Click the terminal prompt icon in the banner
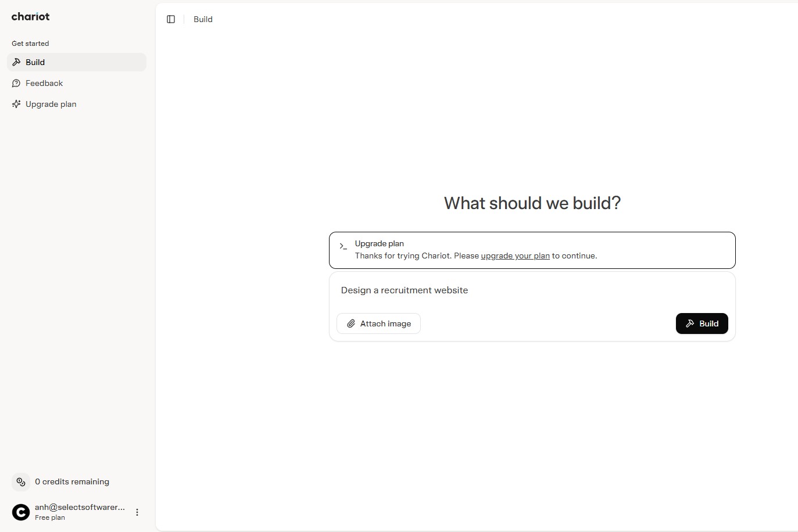The image size is (798, 532). [x=343, y=246]
